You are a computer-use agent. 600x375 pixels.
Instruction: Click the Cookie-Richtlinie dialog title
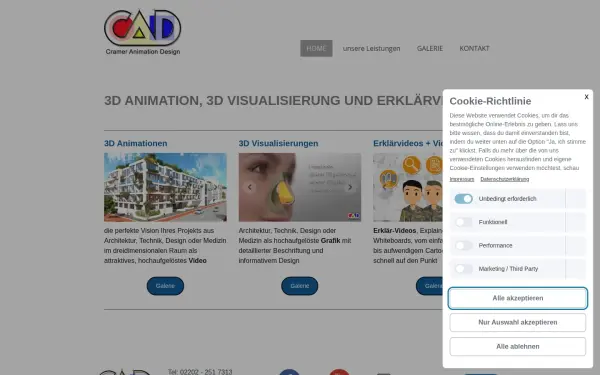pyautogui.click(x=490, y=101)
